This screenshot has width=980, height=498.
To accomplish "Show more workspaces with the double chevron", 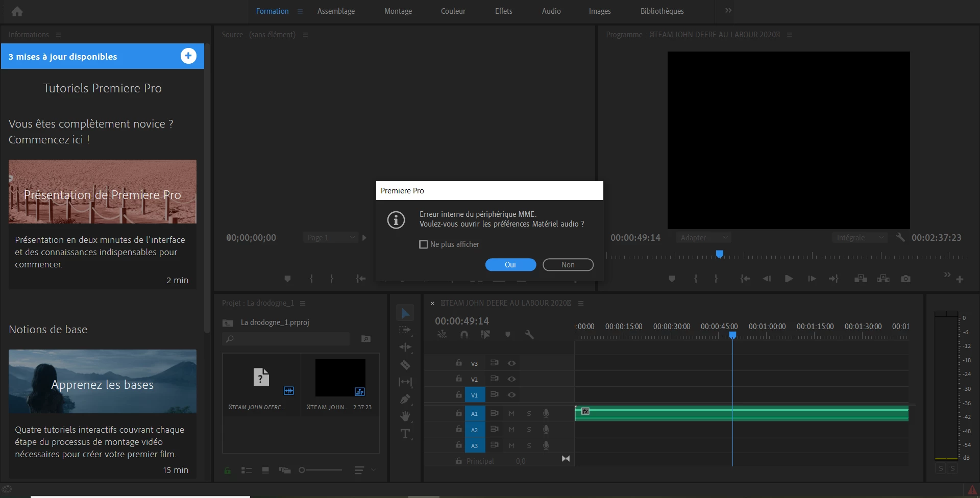I will pos(728,11).
